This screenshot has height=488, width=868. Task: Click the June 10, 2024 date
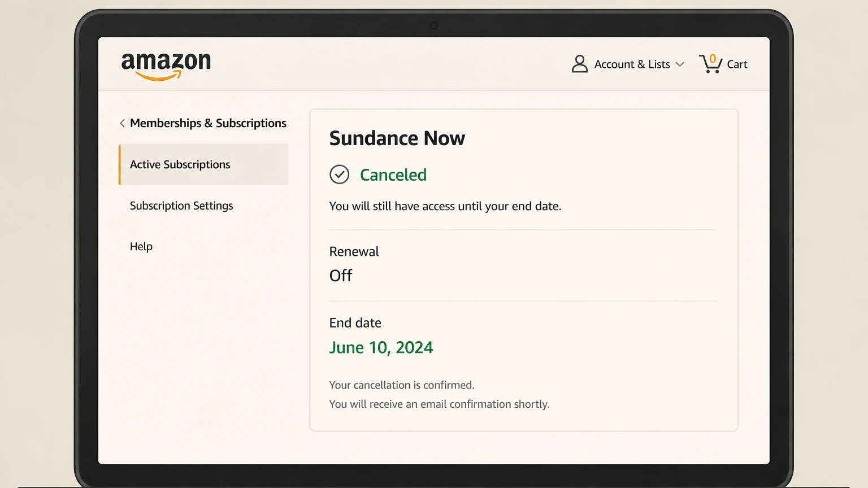coord(381,347)
